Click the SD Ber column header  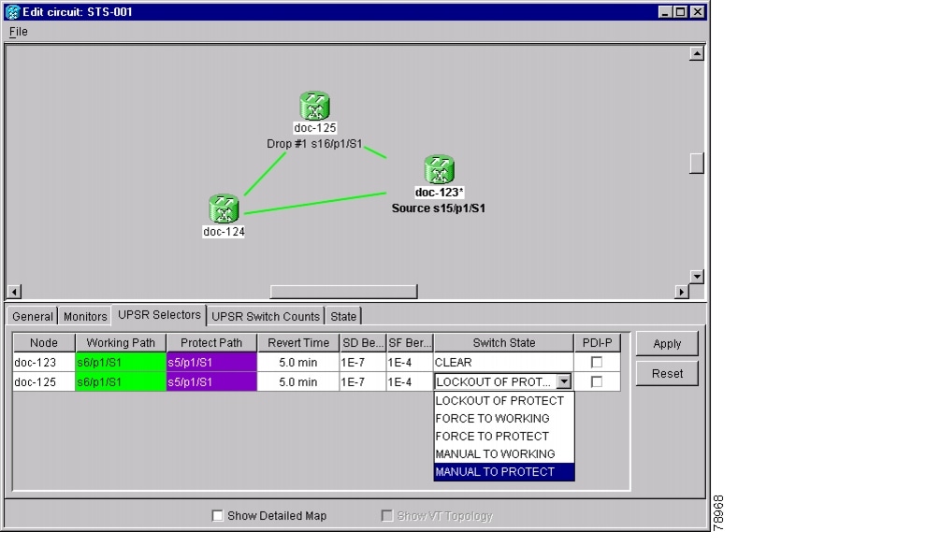coord(363,343)
